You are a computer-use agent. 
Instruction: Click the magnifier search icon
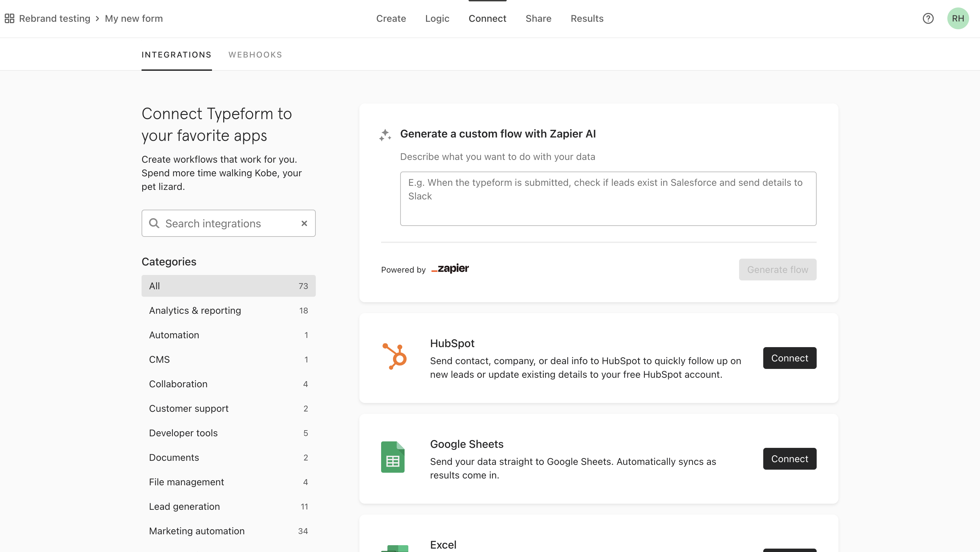click(154, 223)
